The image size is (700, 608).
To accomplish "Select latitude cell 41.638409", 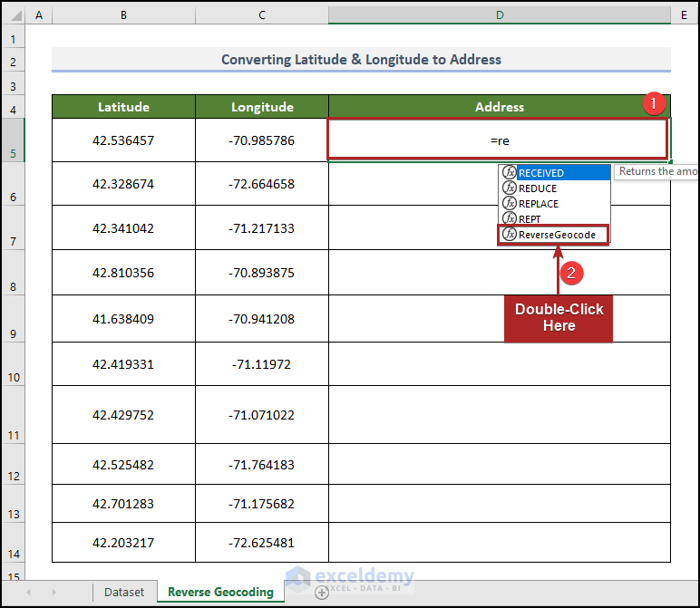I will click(x=123, y=318).
